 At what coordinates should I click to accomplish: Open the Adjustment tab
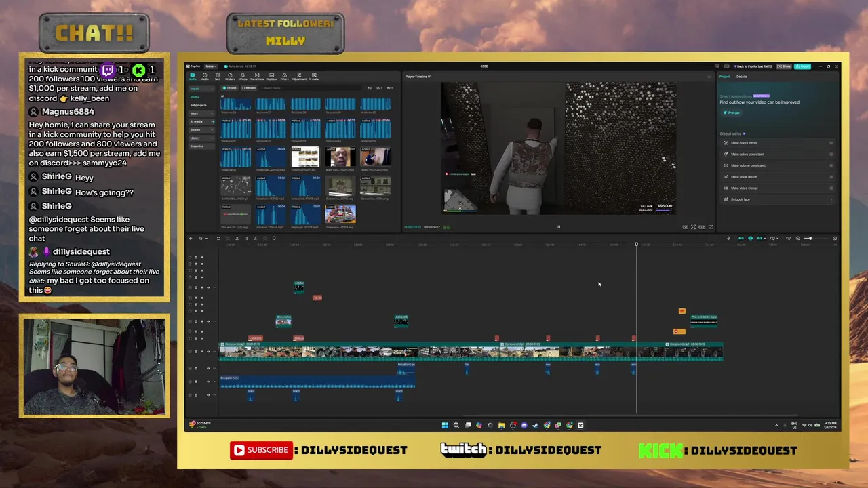299,75
